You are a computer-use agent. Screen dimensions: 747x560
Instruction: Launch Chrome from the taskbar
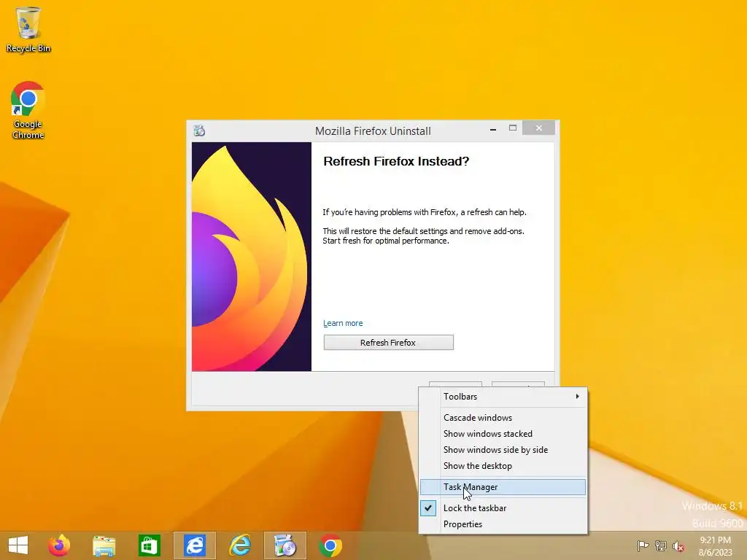click(x=330, y=545)
